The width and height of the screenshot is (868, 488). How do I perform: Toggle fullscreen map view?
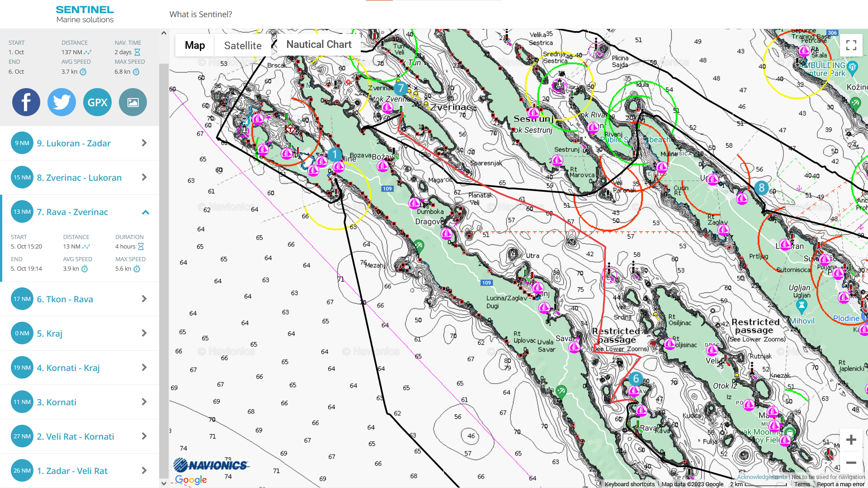pos(851,45)
